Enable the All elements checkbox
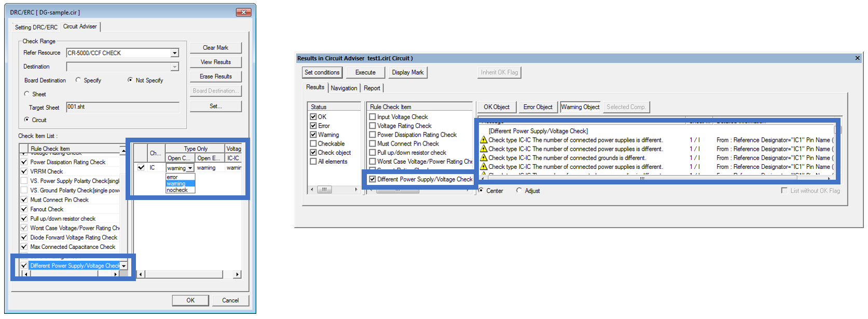The width and height of the screenshot is (868, 319). (x=313, y=162)
